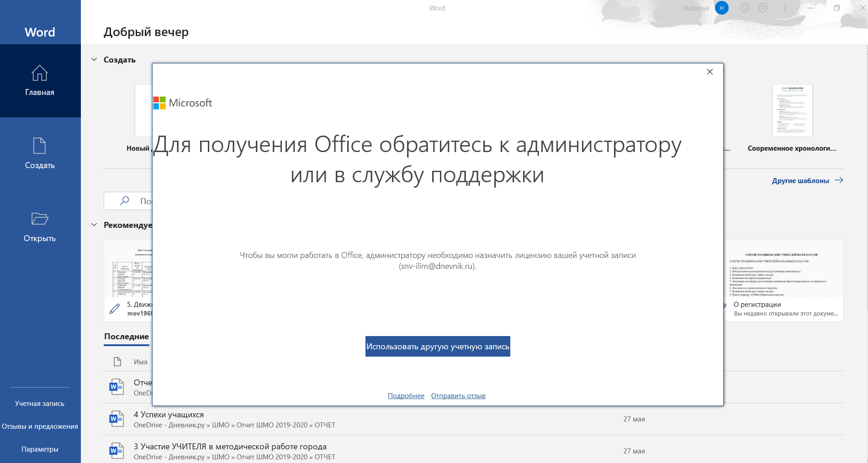
Task: Click the search magnifier icon
Action: click(x=124, y=201)
